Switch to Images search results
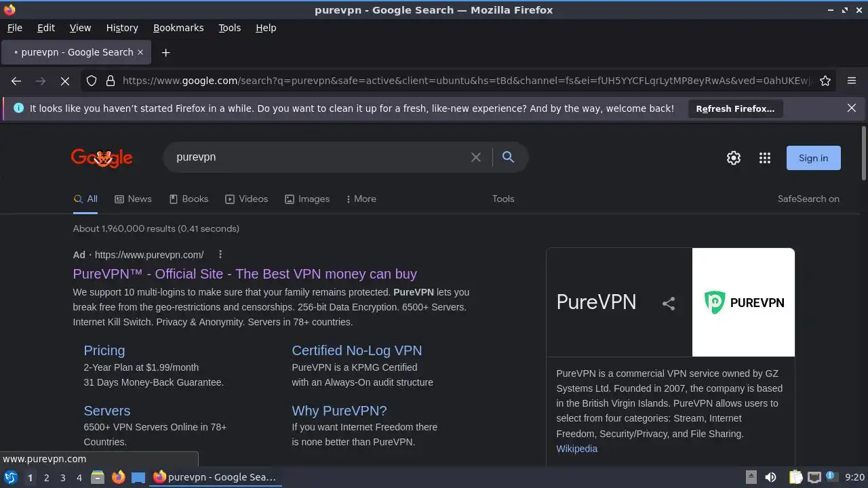Screen dimensions: 868x488 pos(307,199)
